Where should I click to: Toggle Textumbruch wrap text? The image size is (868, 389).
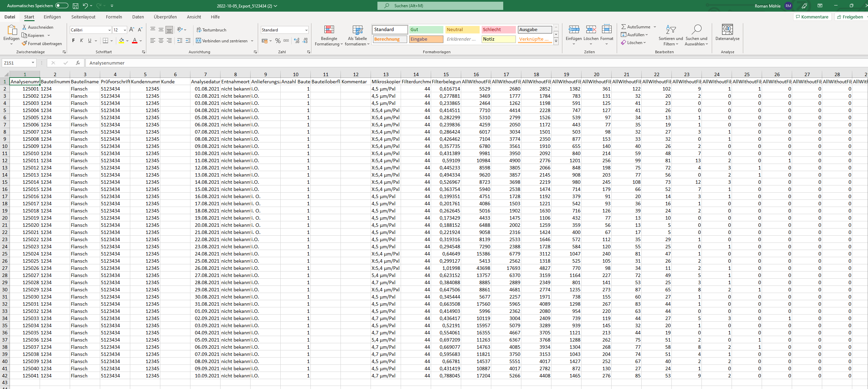(x=211, y=30)
